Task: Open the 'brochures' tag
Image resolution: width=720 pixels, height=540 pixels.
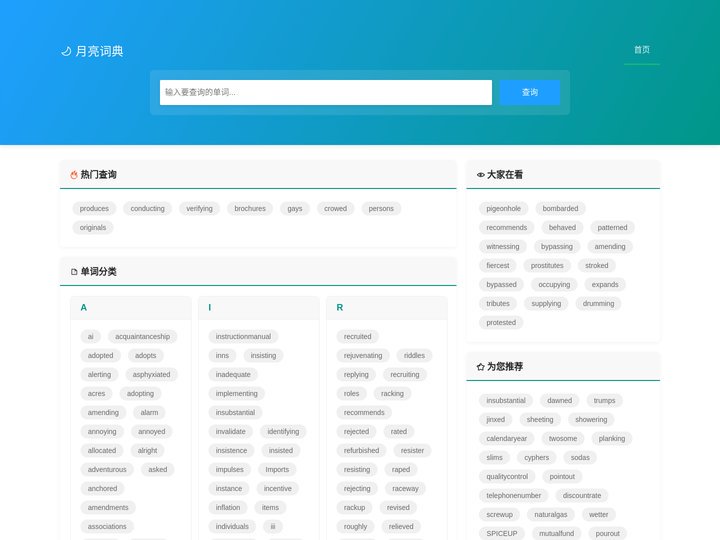Action: (250, 208)
